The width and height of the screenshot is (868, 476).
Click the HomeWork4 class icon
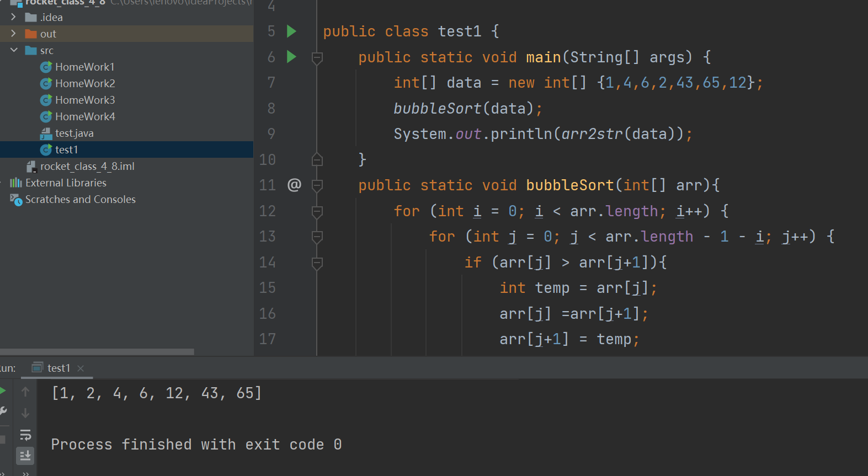pyautogui.click(x=46, y=117)
